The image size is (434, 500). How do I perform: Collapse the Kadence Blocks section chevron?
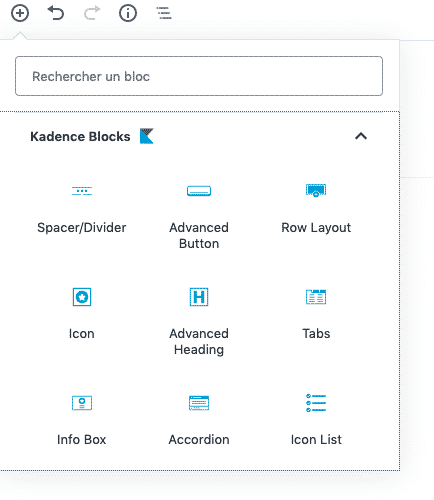(361, 136)
